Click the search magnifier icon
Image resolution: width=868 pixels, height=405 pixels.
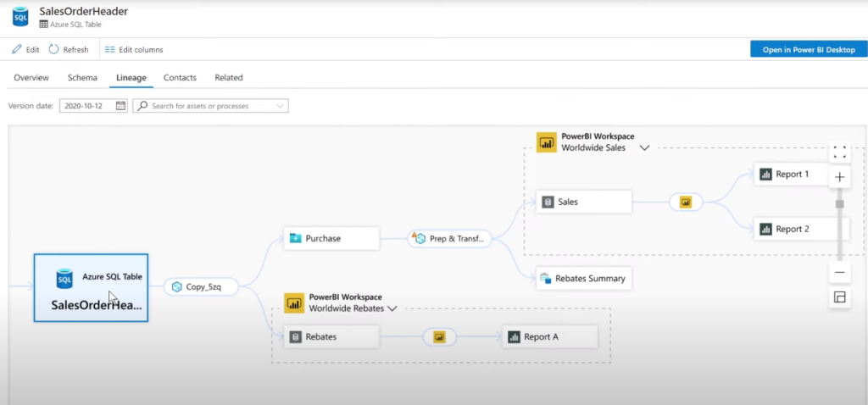pos(142,106)
